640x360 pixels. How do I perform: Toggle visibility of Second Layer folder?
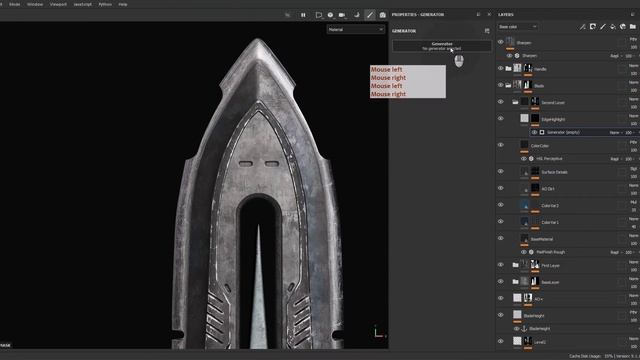tap(500, 102)
